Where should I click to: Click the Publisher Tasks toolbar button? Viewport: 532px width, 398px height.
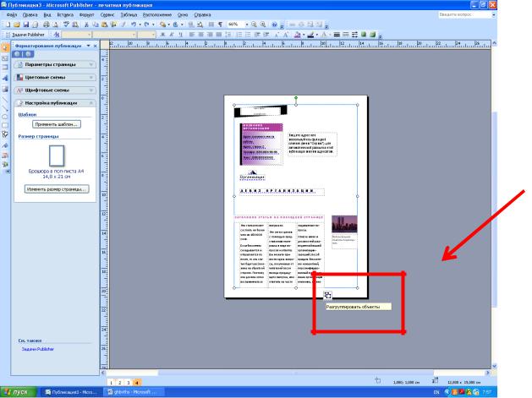[x=25, y=35]
